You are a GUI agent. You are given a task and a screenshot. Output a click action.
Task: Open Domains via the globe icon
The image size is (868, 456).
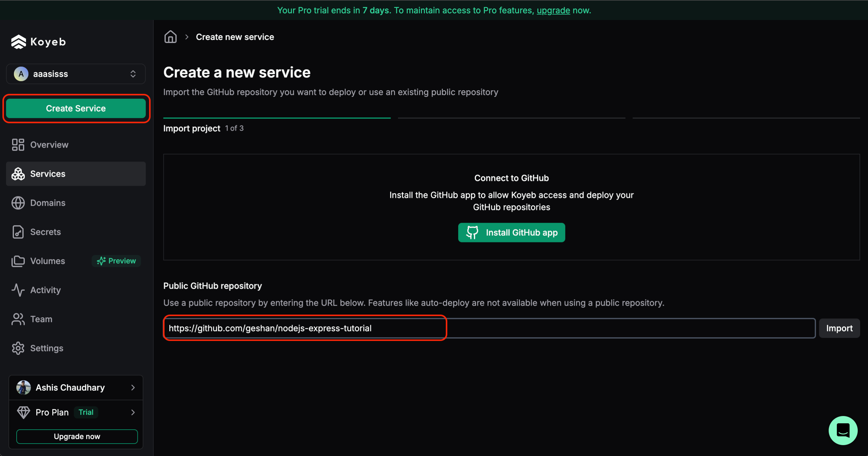[18, 203]
